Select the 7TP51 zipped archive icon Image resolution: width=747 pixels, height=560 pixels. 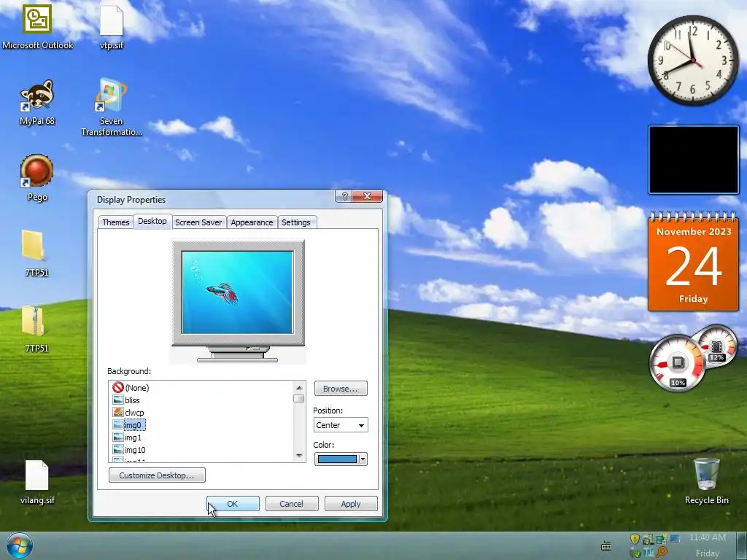point(33,322)
